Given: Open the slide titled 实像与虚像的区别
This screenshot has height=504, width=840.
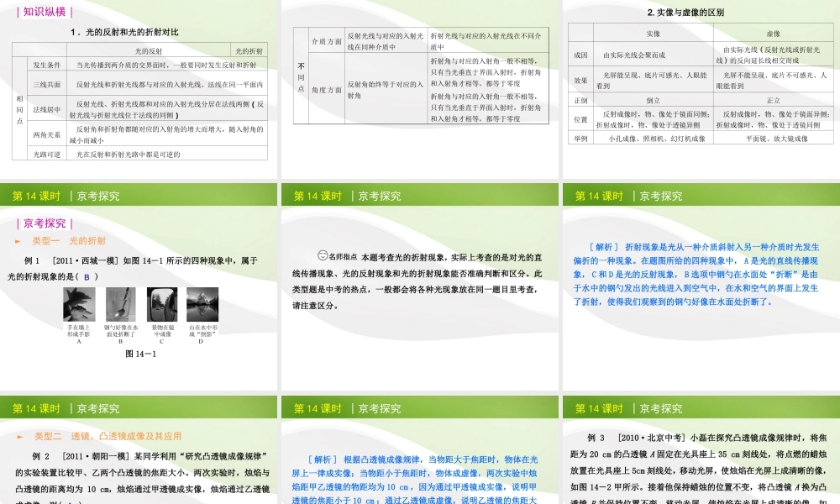Looking at the screenshot, I should tap(701, 89).
